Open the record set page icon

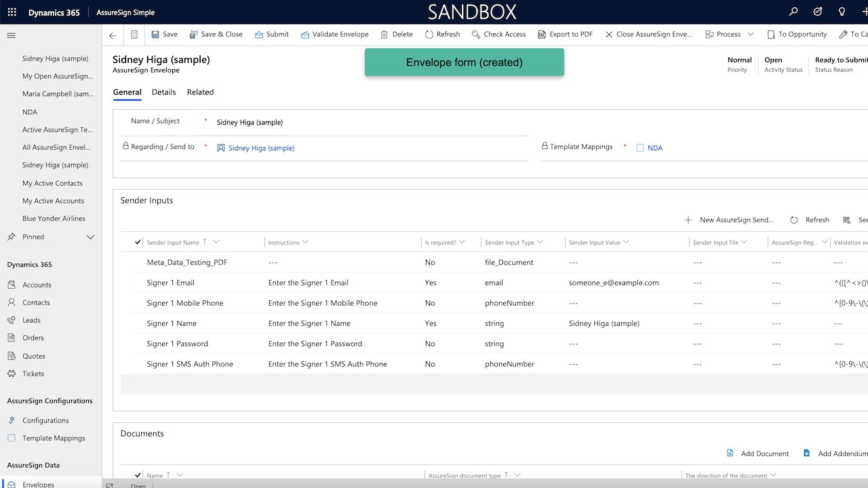(x=134, y=35)
